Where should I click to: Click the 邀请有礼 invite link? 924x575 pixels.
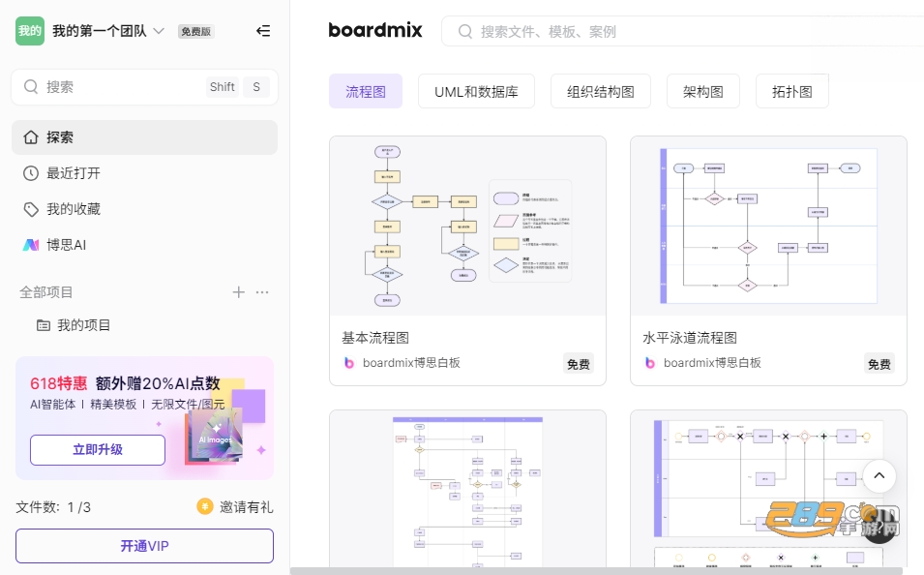coord(247,507)
